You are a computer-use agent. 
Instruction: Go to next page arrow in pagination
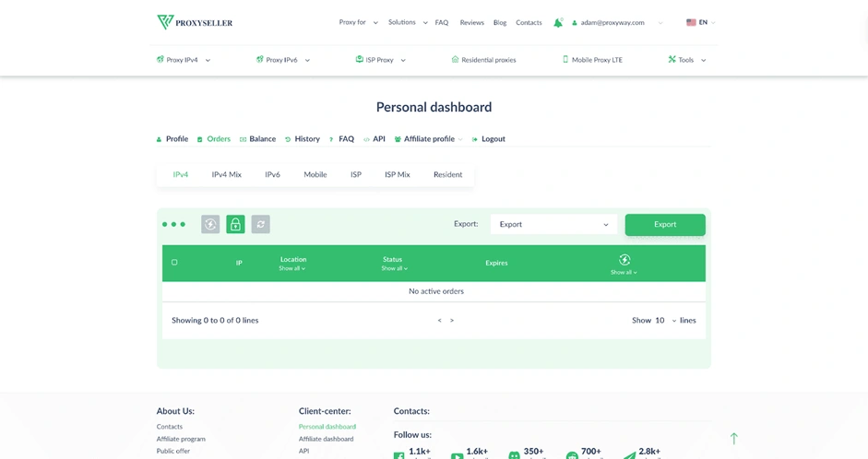coord(452,321)
